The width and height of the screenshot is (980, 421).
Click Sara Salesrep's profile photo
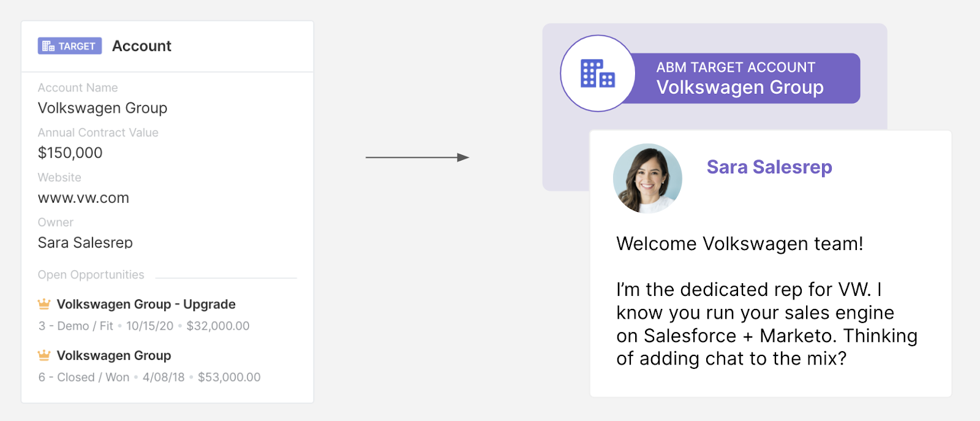coord(647,178)
